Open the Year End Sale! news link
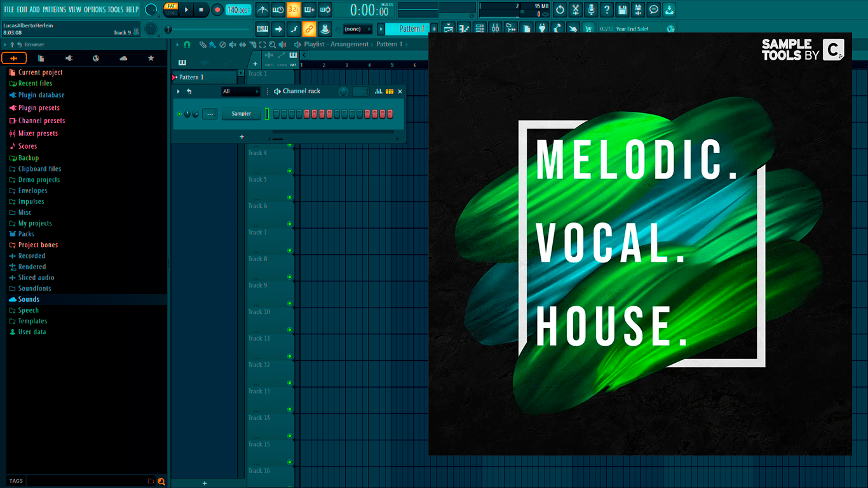This screenshot has width=868, height=488. [x=632, y=29]
